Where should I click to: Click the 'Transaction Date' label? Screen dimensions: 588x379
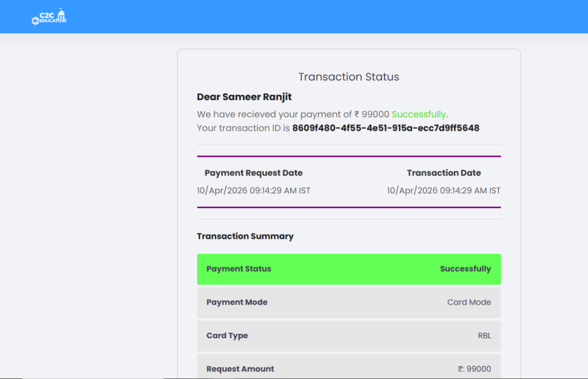point(444,173)
